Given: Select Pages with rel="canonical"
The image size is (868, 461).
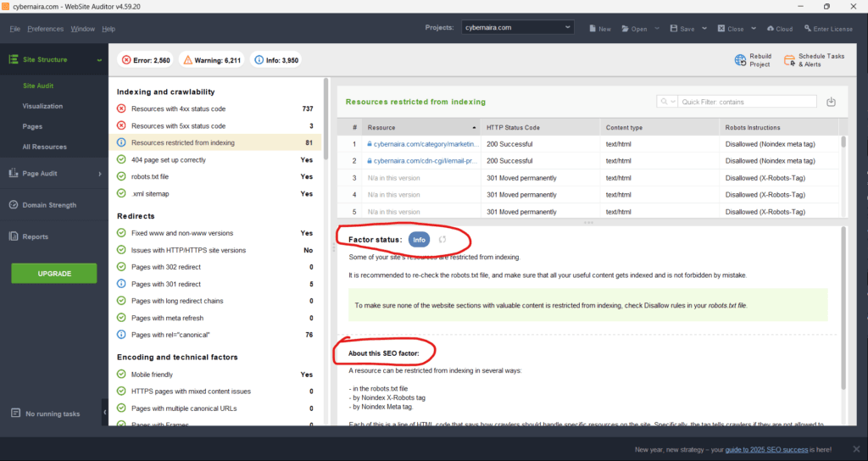Looking at the screenshot, I should pyautogui.click(x=214, y=335).
